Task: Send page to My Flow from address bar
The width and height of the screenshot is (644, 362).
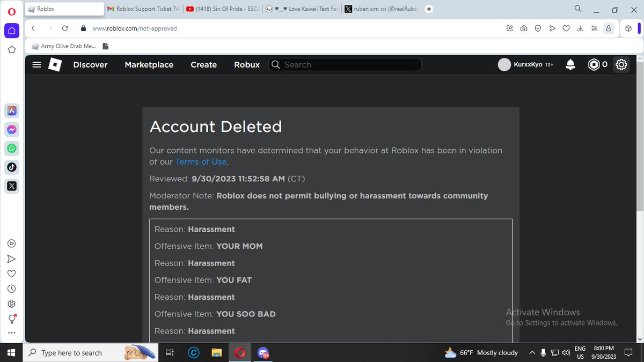Action: click(x=552, y=28)
